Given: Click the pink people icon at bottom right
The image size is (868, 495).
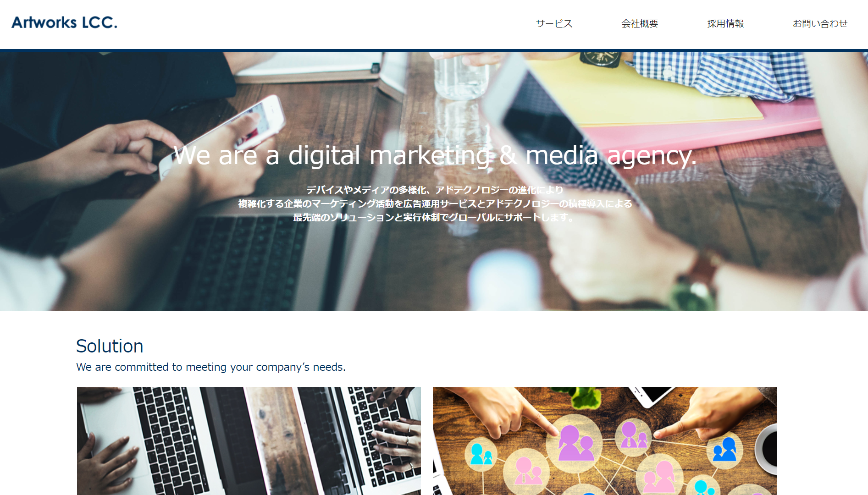Looking at the screenshot, I should coord(659,478).
